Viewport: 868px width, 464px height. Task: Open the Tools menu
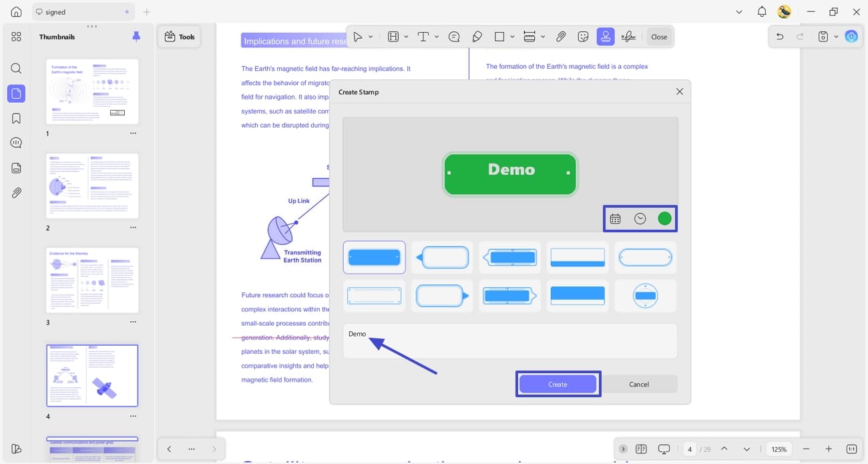pyautogui.click(x=180, y=37)
